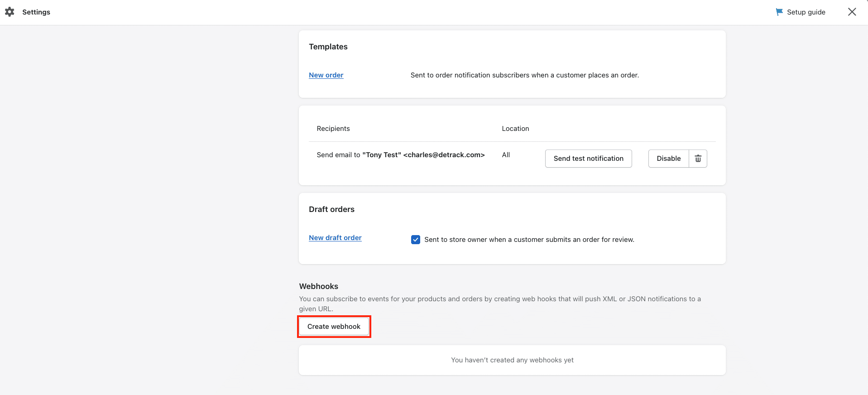The width and height of the screenshot is (868, 395).
Task: Close the Settings page with the X
Action: [852, 12]
